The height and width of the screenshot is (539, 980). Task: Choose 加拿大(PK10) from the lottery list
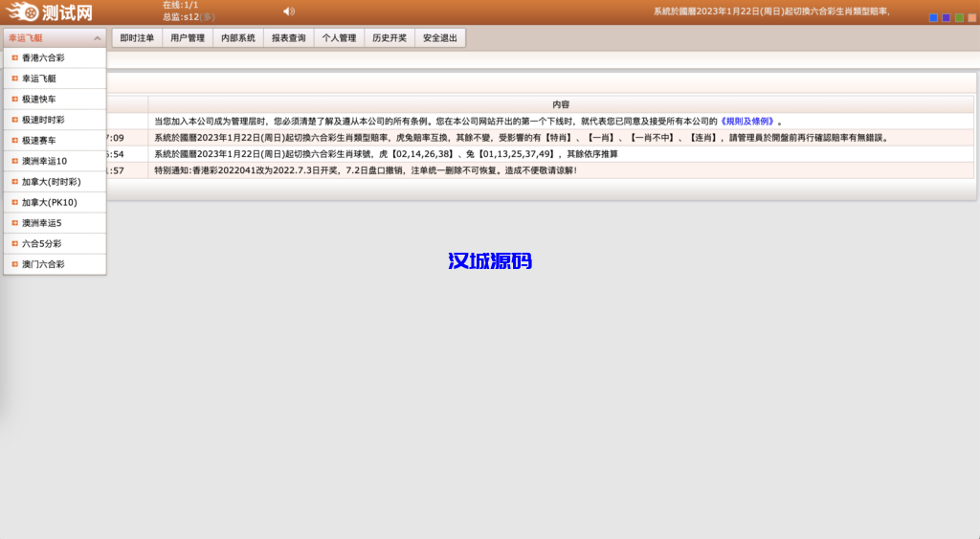point(55,202)
